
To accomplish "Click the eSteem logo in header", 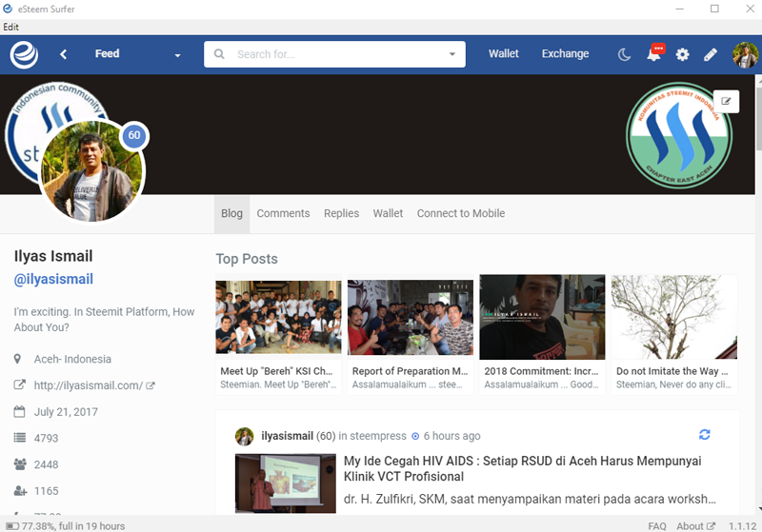I will 24,54.
